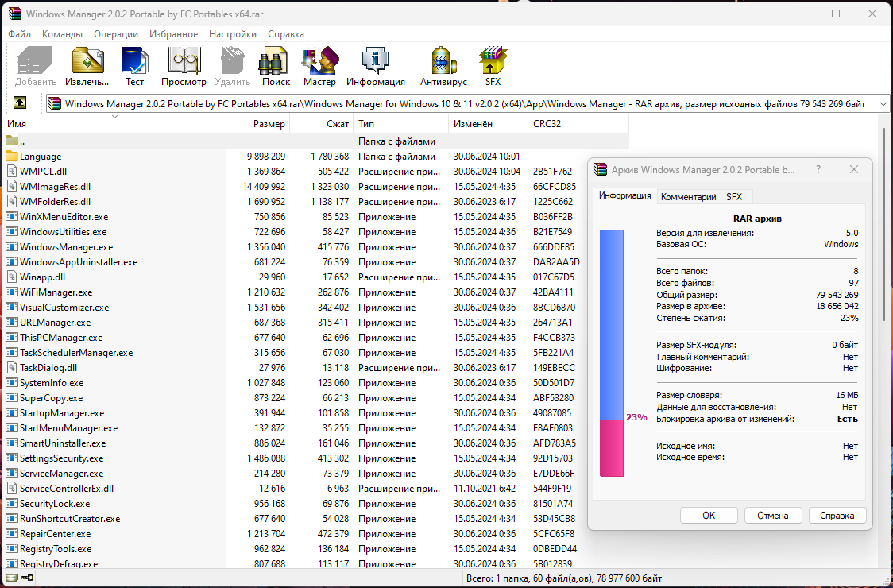This screenshot has width=893, height=588.
Task: Open the Wizard (Мастер) icon
Action: [x=319, y=65]
